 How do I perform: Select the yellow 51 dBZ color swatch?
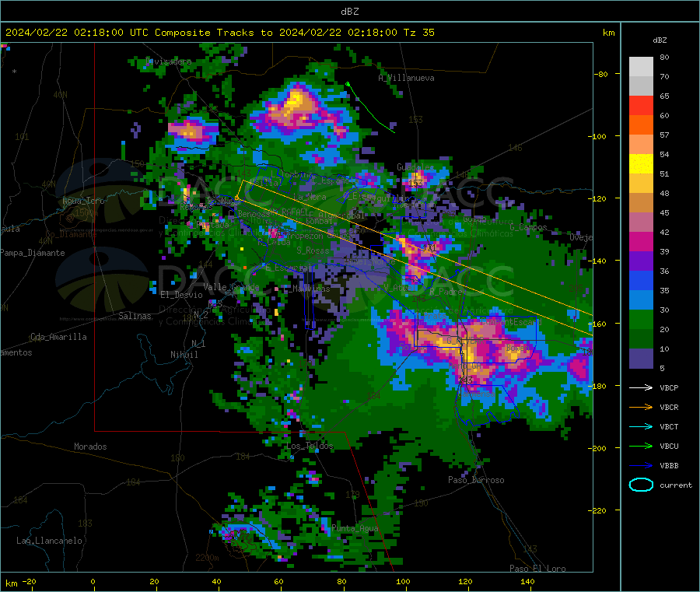tap(641, 164)
